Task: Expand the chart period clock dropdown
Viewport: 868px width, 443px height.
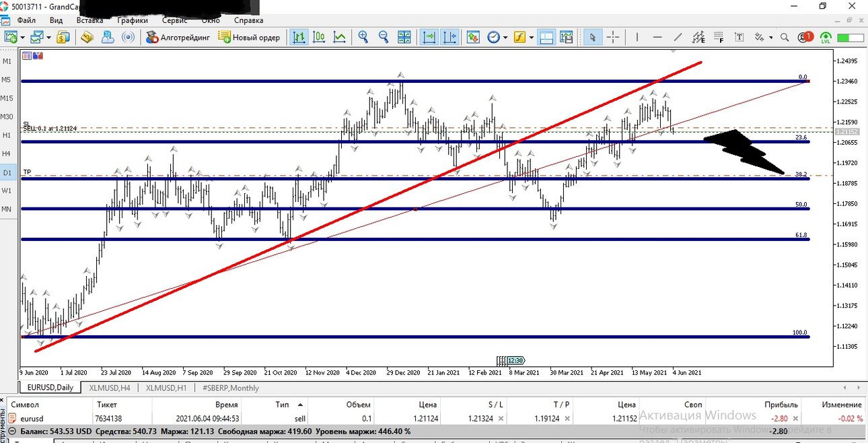Action: click(x=505, y=38)
